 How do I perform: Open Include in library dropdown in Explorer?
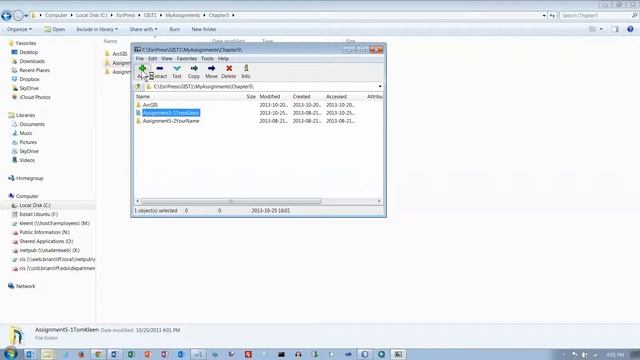pos(97,29)
